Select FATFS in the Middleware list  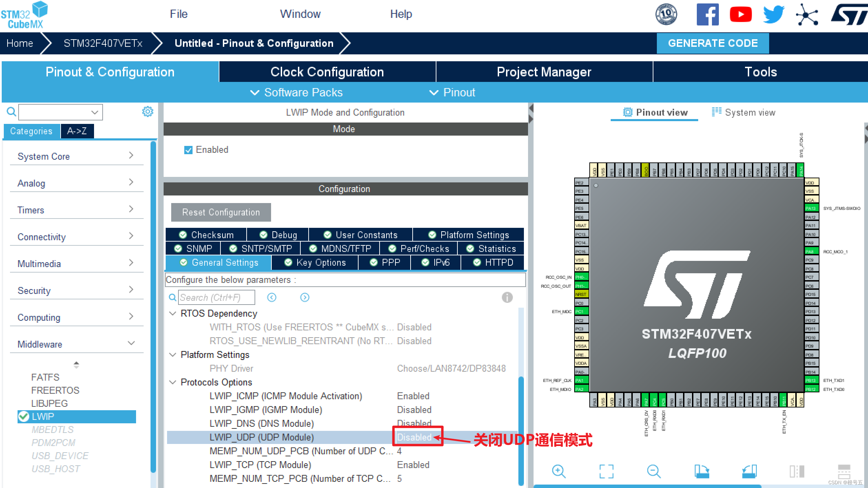click(x=45, y=377)
